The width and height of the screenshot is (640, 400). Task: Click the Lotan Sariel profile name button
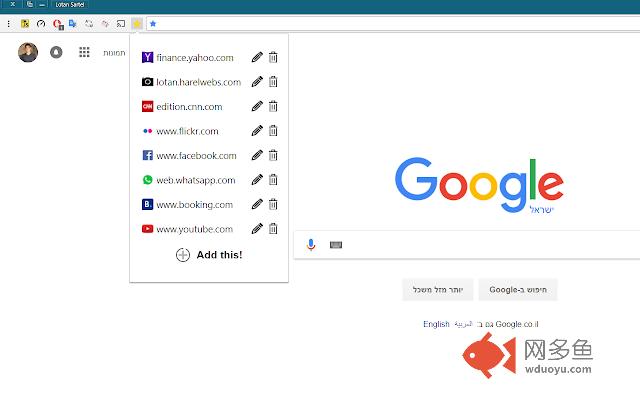click(x=70, y=4)
